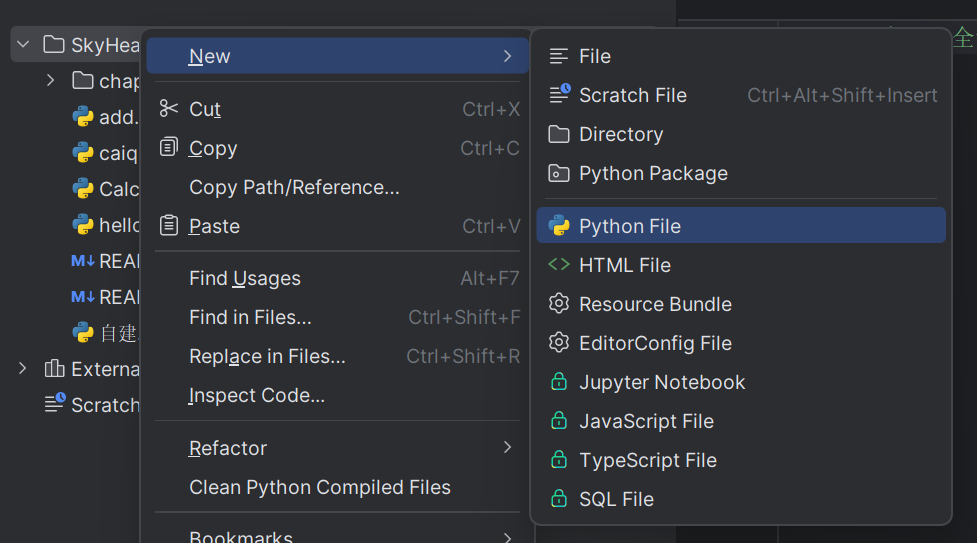Click the EditorConfig File gear icon
This screenshot has height=543, width=977.
coord(559,342)
